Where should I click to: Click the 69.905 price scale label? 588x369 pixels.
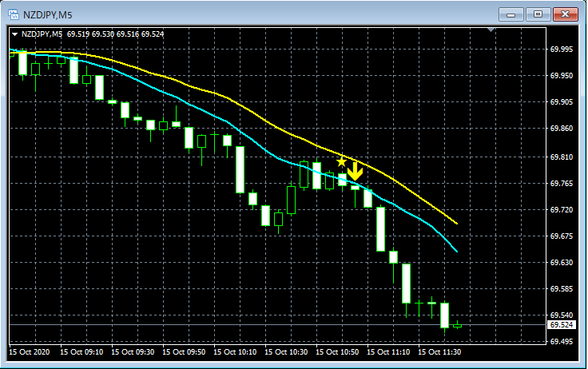tap(562, 101)
